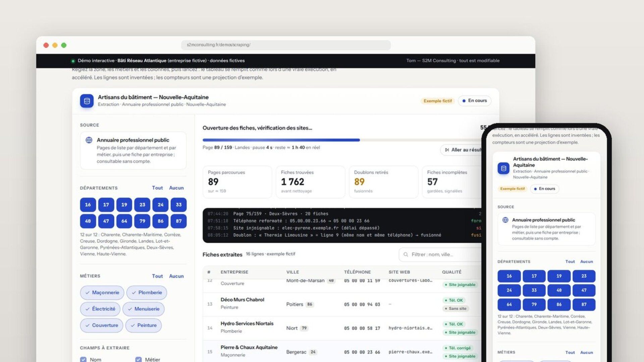Image resolution: width=644 pixels, height=362 pixels.
Task: Click the globe icon in the phone Source card
Action: [x=505, y=220]
